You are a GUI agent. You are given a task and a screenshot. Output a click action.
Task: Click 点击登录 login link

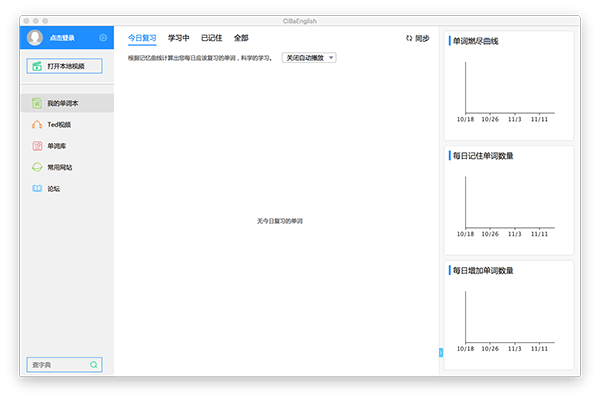62,38
